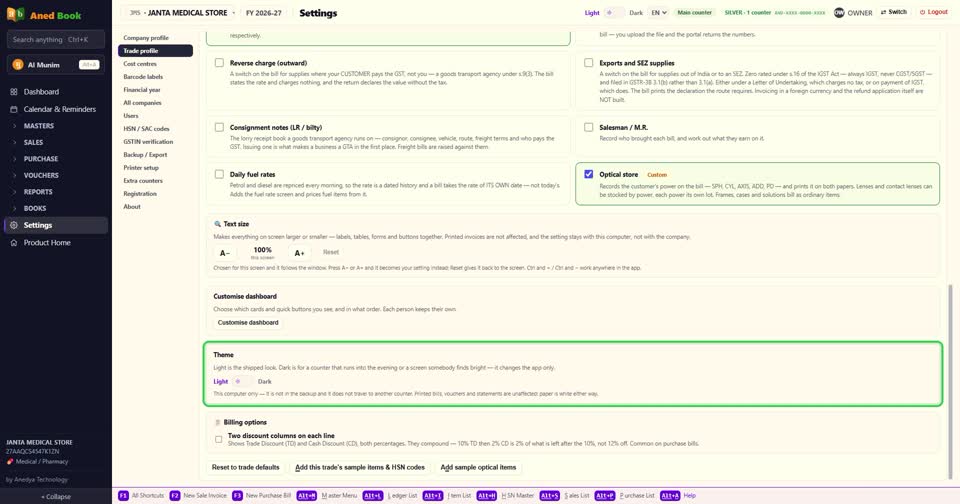Click the F1 All Shortcuts key badge
960x504 pixels.
tap(123, 495)
